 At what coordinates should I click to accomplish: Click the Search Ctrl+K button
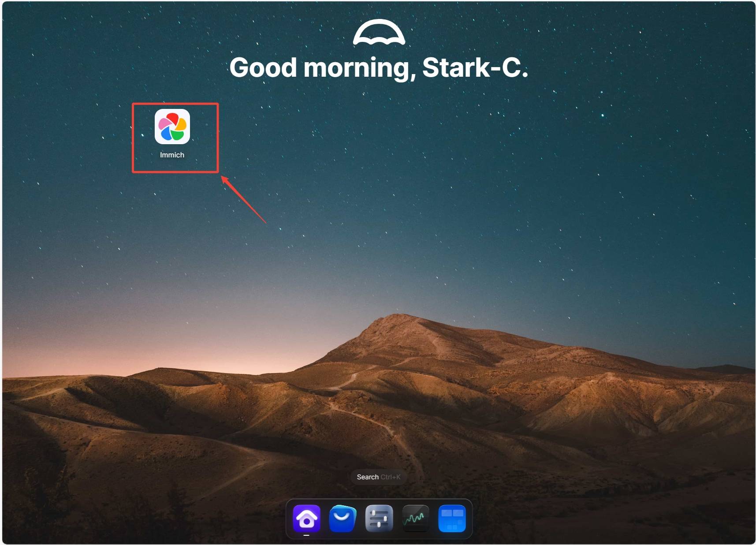coord(379,477)
